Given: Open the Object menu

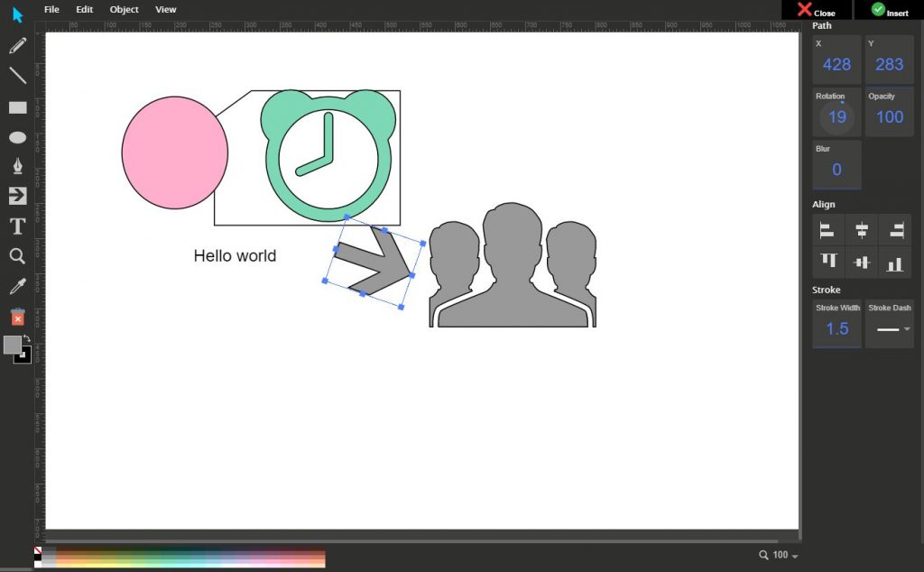Looking at the screenshot, I should coord(124,9).
